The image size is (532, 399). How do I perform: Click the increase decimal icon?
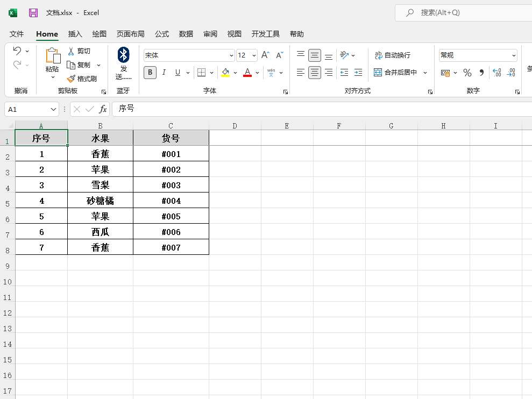click(496, 73)
